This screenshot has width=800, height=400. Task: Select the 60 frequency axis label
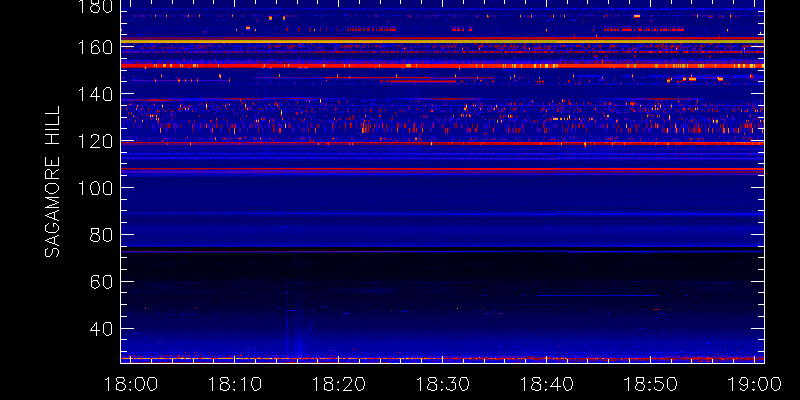click(x=101, y=282)
